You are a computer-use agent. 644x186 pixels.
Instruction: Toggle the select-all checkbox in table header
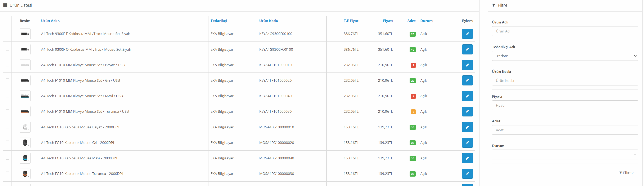(x=7, y=21)
